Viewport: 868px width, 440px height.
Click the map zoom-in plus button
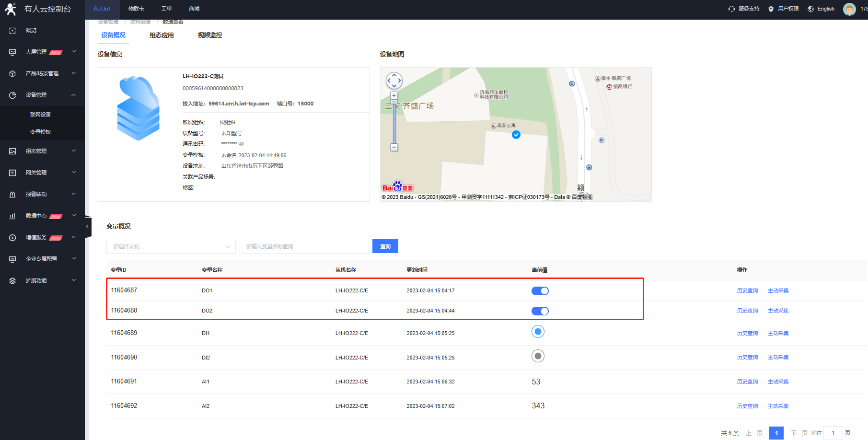(394, 95)
